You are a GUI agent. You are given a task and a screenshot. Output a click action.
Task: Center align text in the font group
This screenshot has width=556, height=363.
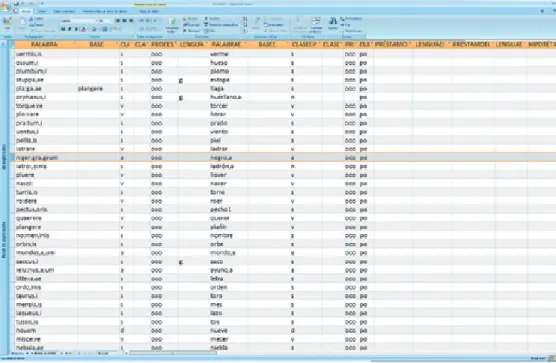click(x=124, y=21)
